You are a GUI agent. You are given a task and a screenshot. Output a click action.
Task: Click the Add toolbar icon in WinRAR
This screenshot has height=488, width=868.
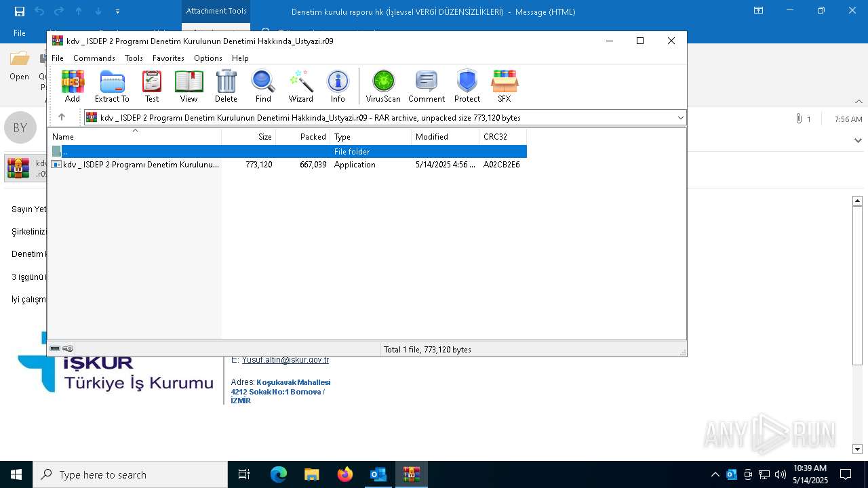73,85
